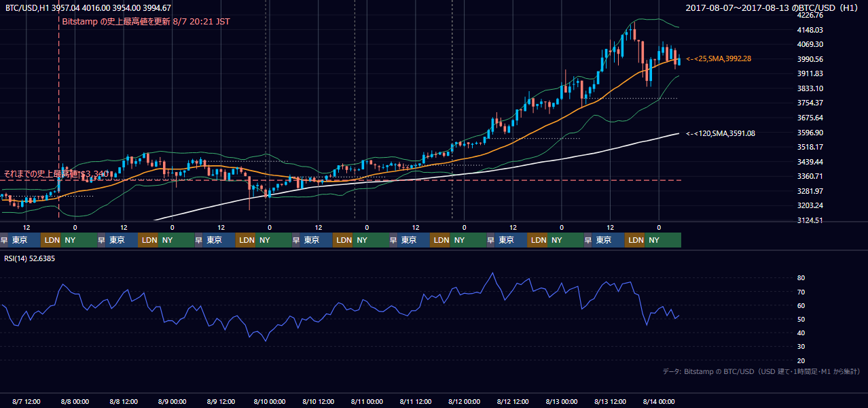The height and width of the screenshot is (408, 868).
Task: Click price axis value 3439.44
Action: pyautogui.click(x=810, y=162)
